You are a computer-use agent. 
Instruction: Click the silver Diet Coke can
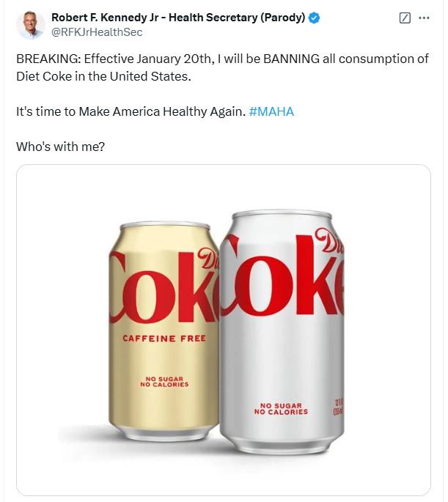click(282, 332)
